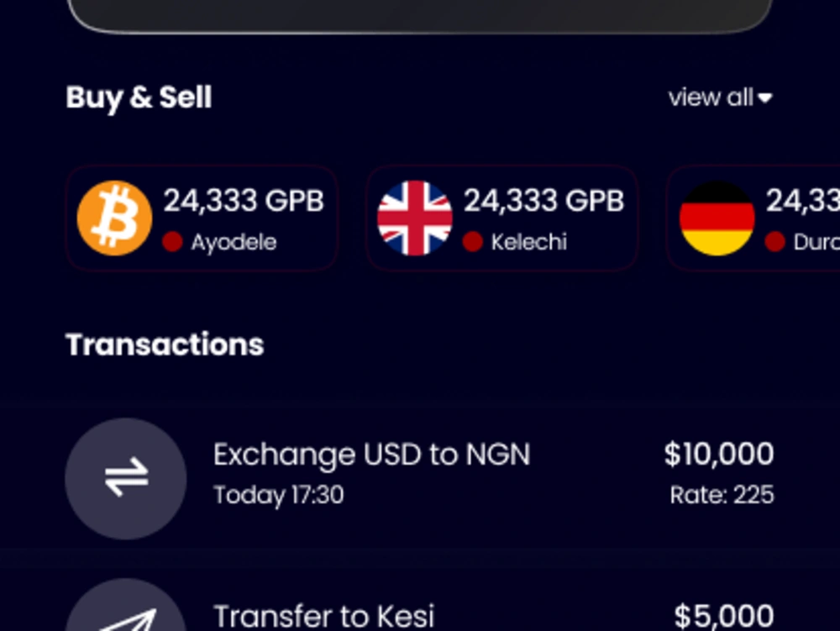840x631 pixels.
Task: Open Kelechi's 24,333 GPB offer card
Action: point(502,218)
